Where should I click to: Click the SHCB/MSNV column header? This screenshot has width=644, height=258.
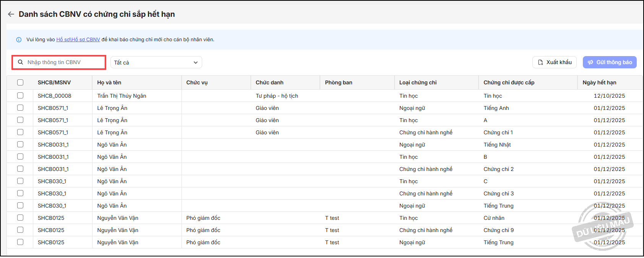(54, 82)
